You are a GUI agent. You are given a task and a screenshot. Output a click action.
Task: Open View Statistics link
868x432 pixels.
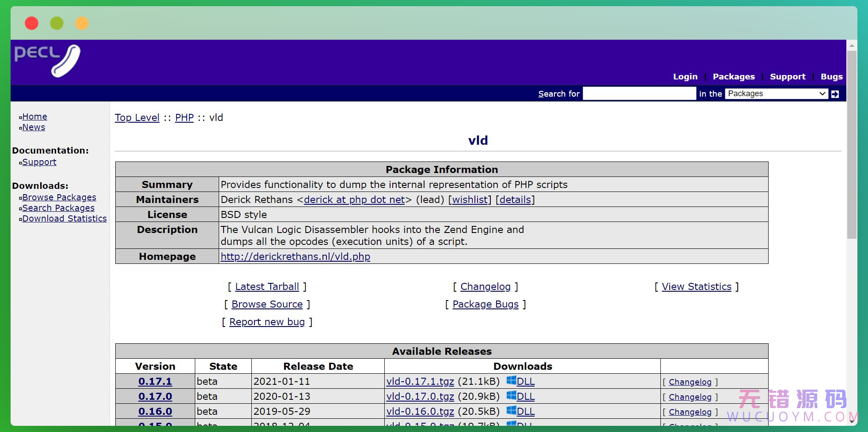point(696,287)
